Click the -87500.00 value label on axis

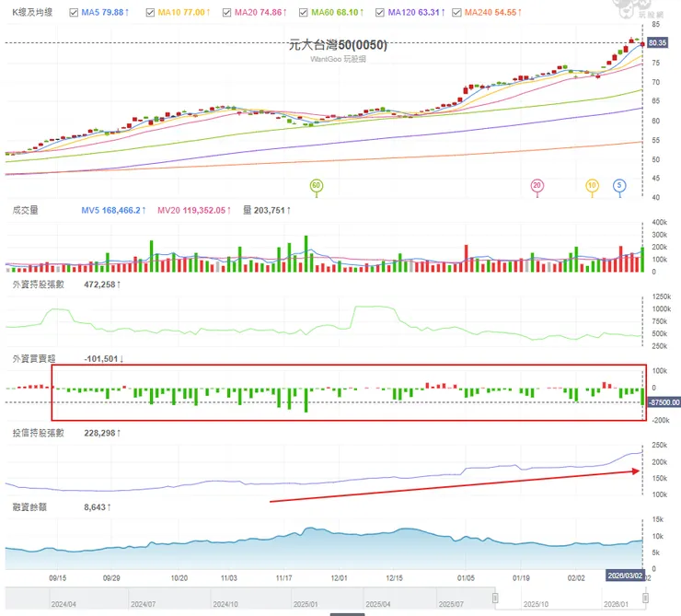(x=664, y=402)
